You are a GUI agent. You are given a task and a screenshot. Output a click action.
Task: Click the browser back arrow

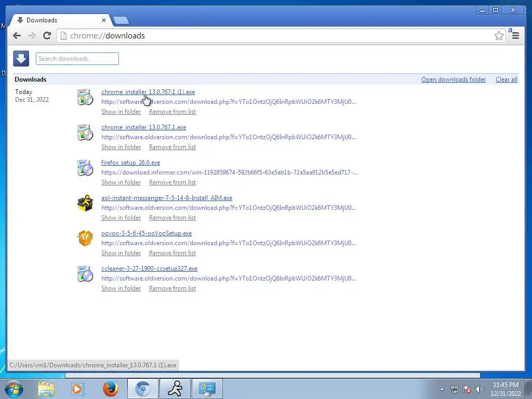pyautogui.click(x=17, y=36)
